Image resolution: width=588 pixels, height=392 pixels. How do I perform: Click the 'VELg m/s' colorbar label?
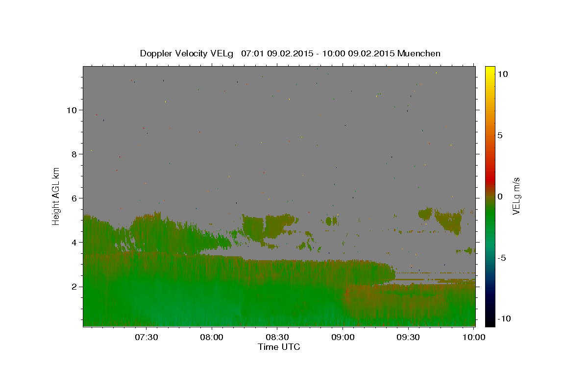point(516,196)
